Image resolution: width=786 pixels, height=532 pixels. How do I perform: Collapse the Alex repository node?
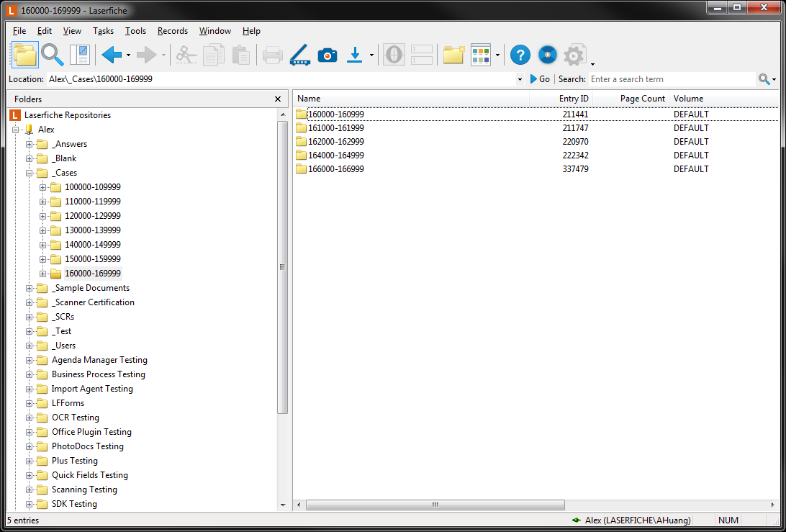pyautogui.click(x=15, y=130)
